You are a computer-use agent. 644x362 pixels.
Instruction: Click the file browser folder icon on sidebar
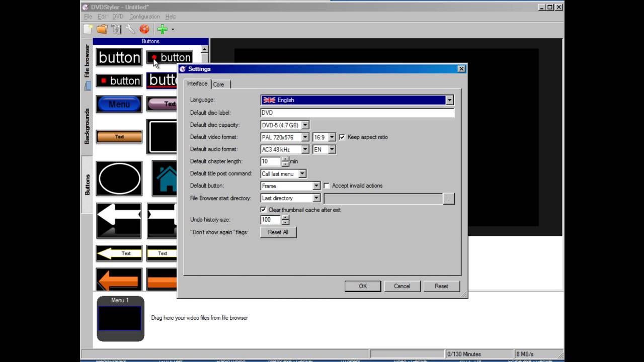(88, 86)
